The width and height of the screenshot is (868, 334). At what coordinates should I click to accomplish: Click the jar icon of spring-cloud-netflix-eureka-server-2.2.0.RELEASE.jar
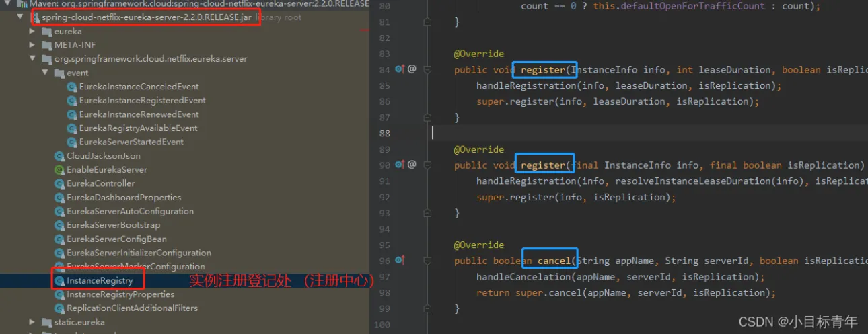[x=36, y=17]
